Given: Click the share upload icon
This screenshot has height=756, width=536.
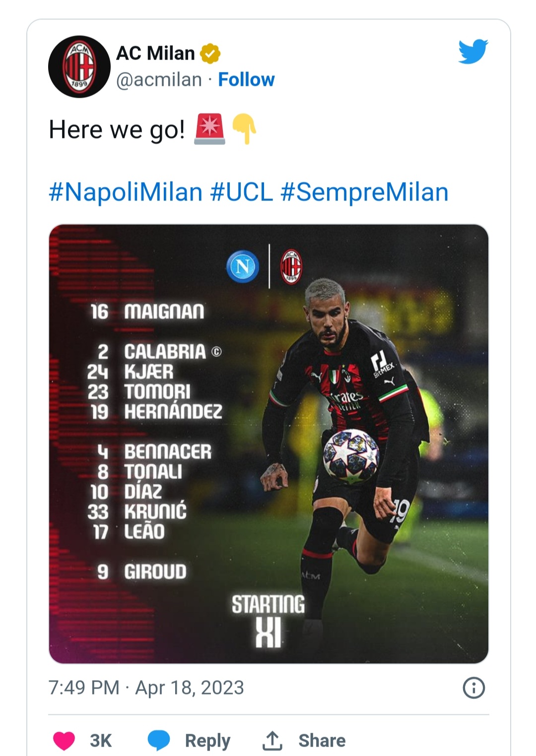Looking at the screenshot, I should pyautogui.click(x=272, y=741).
